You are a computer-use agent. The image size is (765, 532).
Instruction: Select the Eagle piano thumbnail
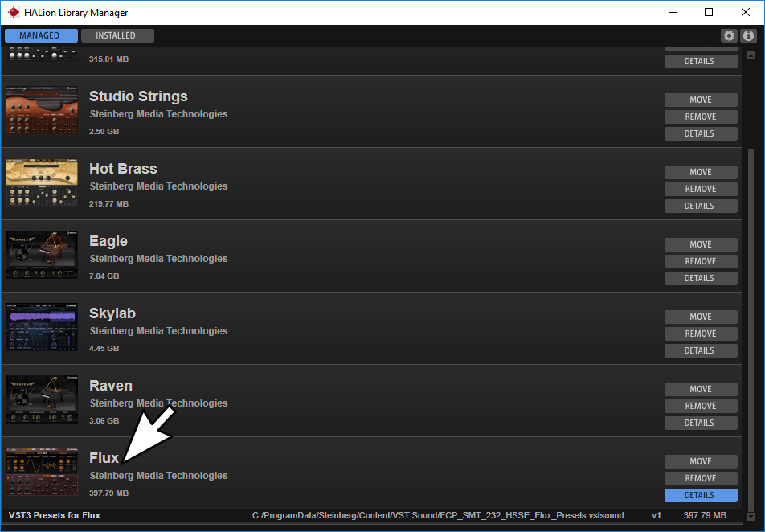point(42,255)
